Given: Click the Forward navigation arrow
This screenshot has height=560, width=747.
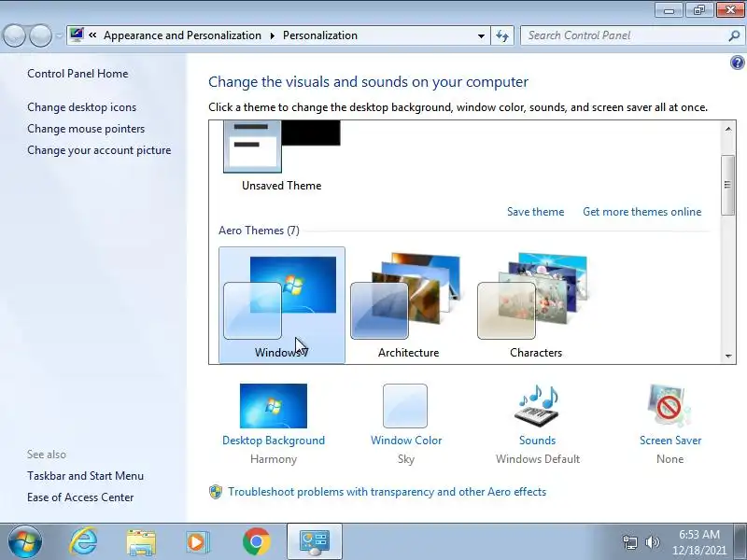Looking at the screenshot, I should 40,35.
